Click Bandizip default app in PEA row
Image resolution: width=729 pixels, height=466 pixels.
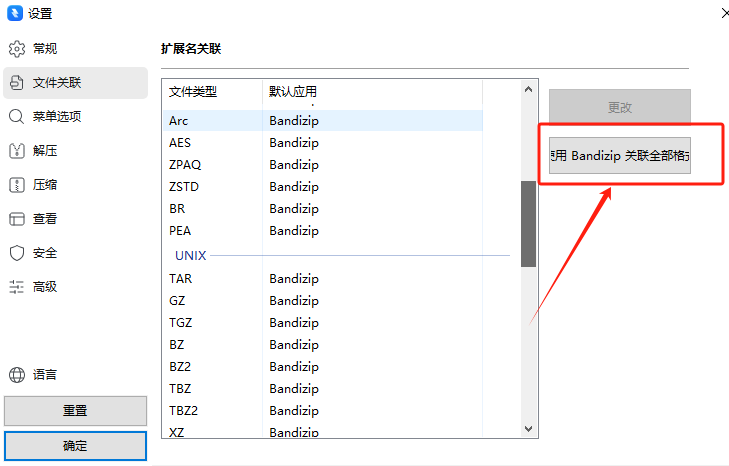point(294,231)
